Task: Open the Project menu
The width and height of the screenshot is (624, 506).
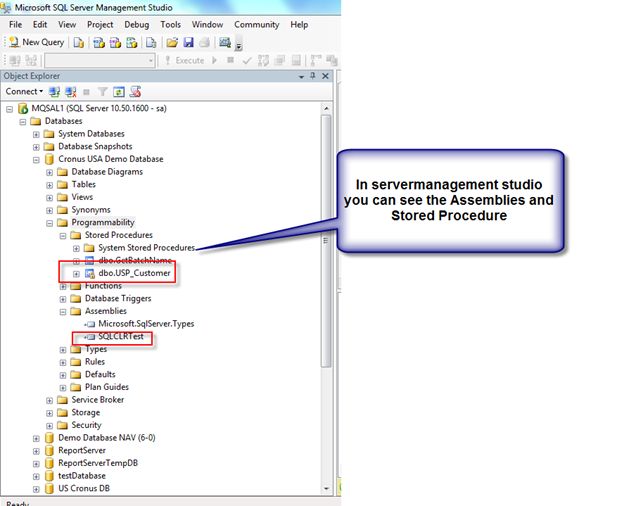Action: (100, 25)
